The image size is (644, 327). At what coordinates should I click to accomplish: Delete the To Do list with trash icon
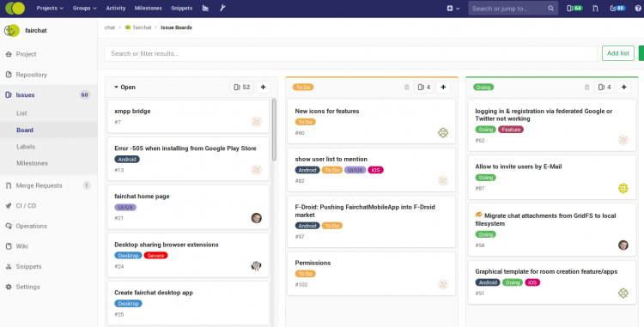407,87
